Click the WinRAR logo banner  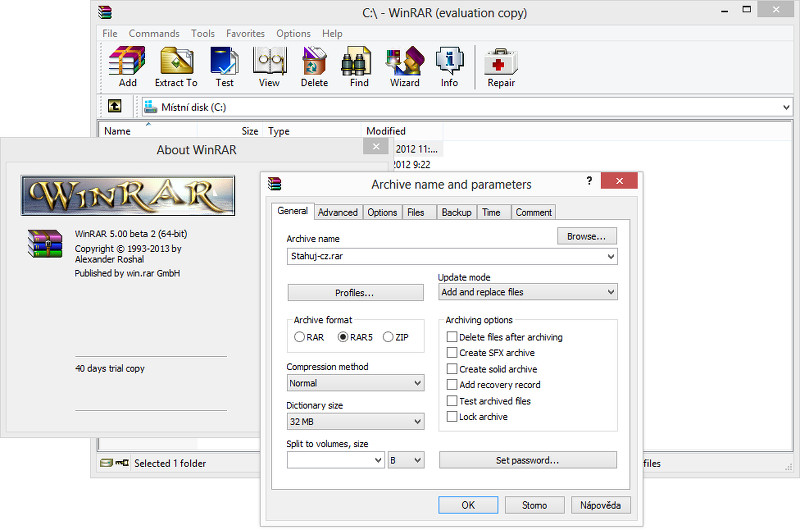coord(128,195)
